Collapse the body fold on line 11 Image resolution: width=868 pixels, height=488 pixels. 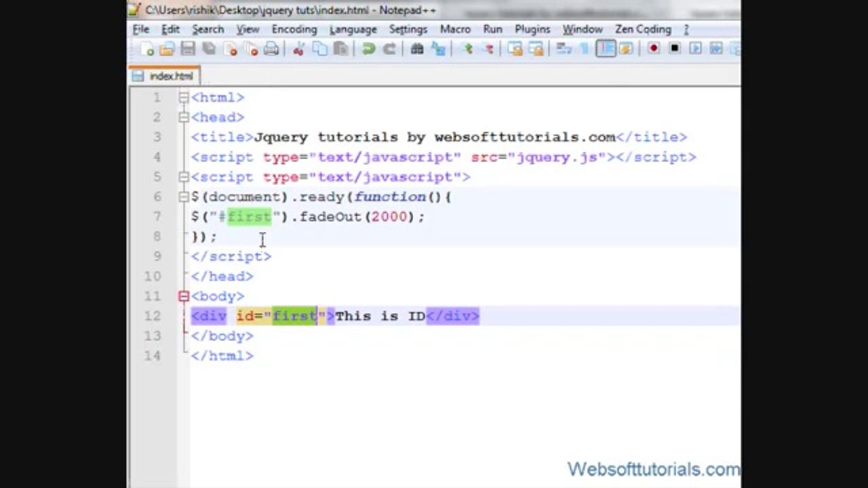click(184, 296)
